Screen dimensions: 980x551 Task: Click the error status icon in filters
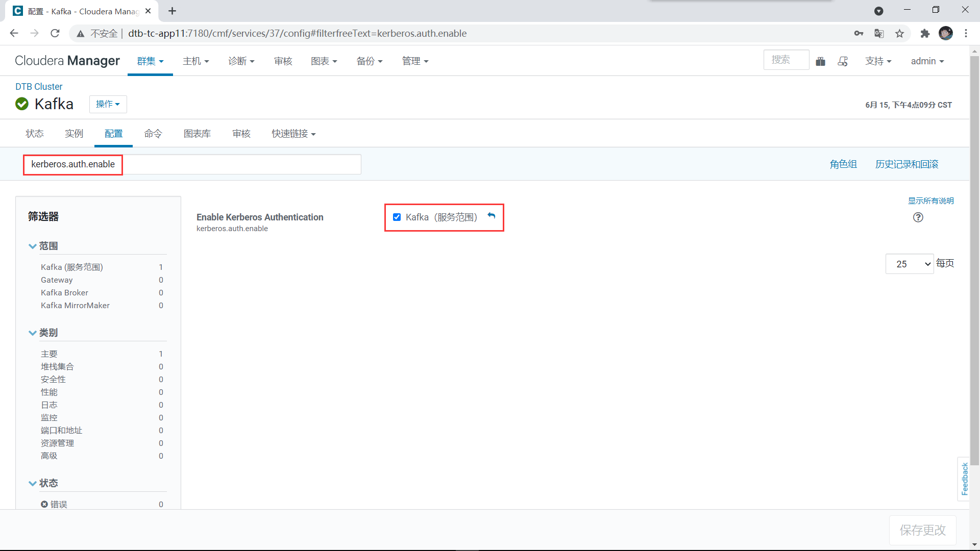click(x=44, y=504)
